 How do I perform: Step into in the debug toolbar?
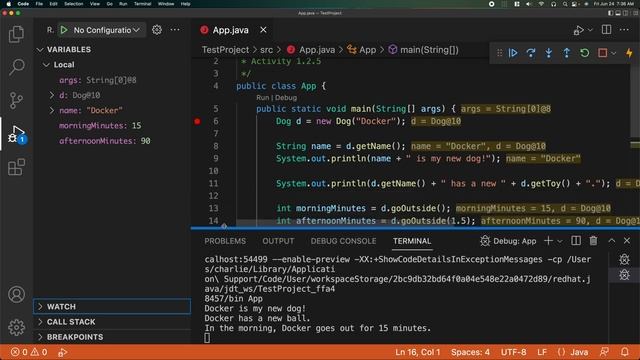click(x=549, y=53)
